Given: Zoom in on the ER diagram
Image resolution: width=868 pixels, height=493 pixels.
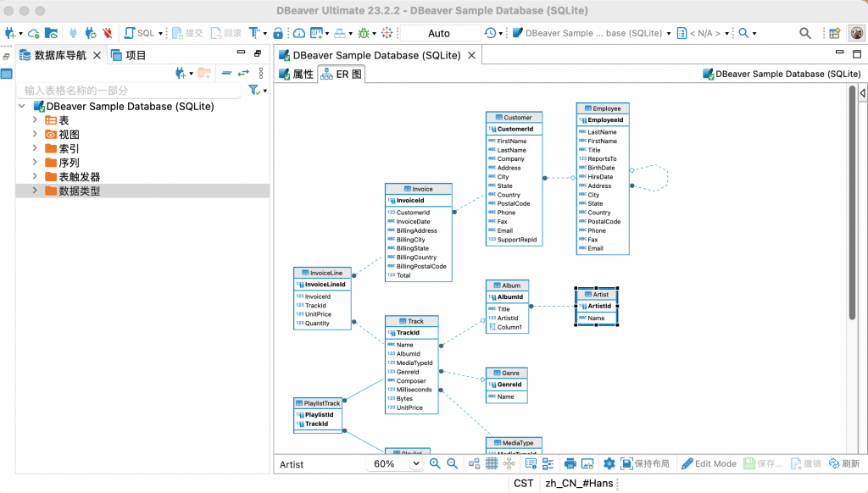Looking at the screenshot, I should (x=435, y=463).
